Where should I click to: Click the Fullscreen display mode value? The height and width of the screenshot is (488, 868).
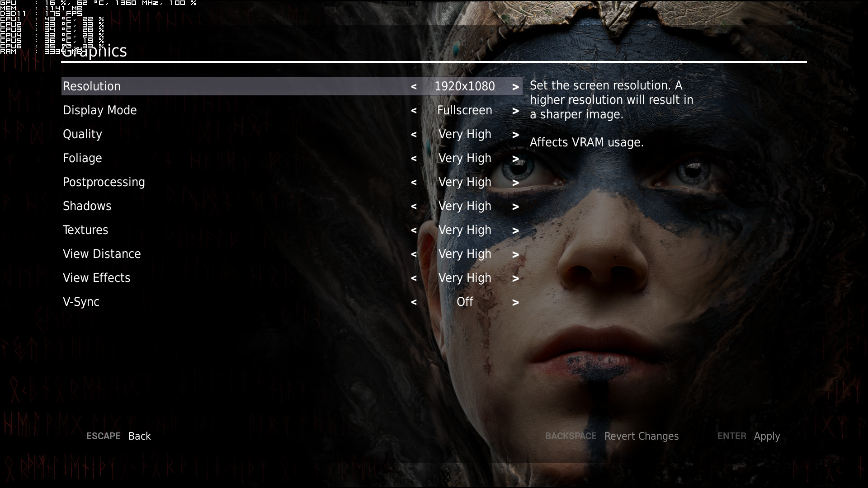(465, 110)
